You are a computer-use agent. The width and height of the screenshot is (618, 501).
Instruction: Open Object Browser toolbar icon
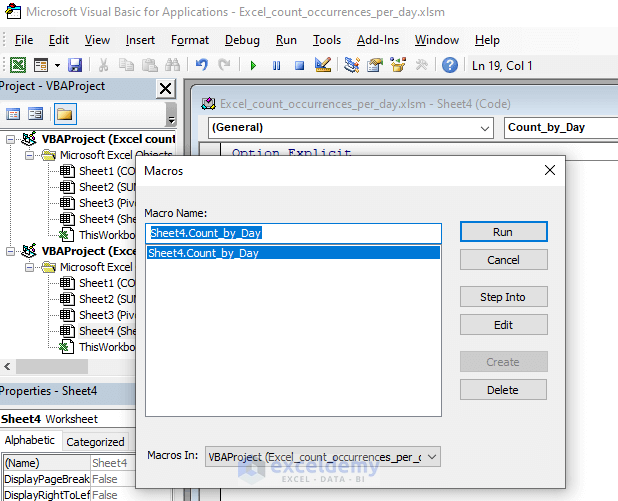click(398, 65)
